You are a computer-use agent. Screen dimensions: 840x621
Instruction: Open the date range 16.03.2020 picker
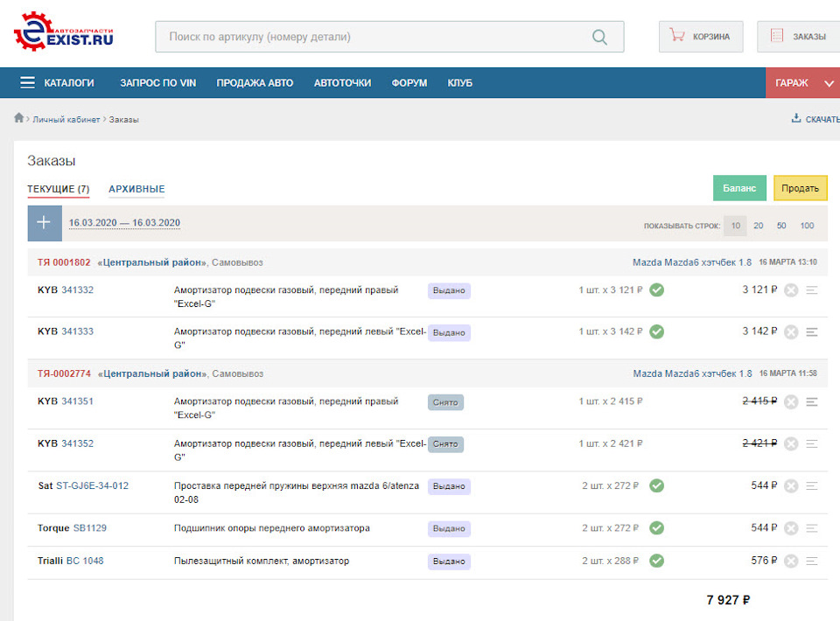point(124,223)
